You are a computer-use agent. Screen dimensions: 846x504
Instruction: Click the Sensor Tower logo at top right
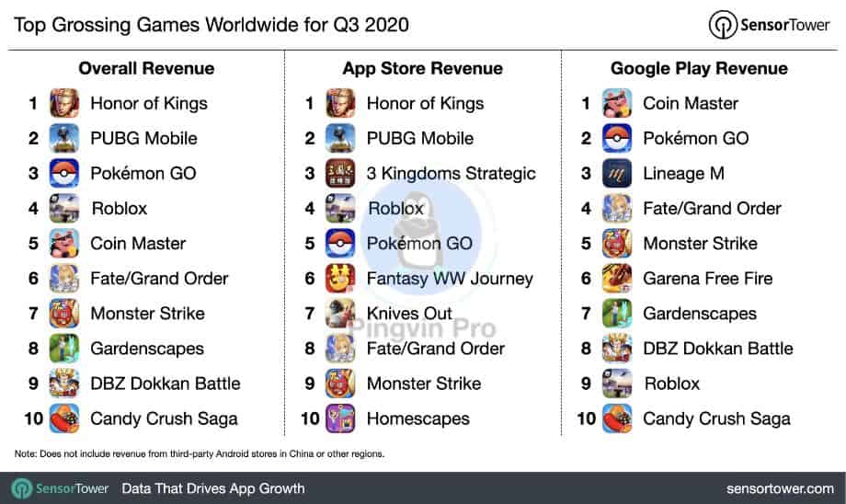click(x=771, y=24)
